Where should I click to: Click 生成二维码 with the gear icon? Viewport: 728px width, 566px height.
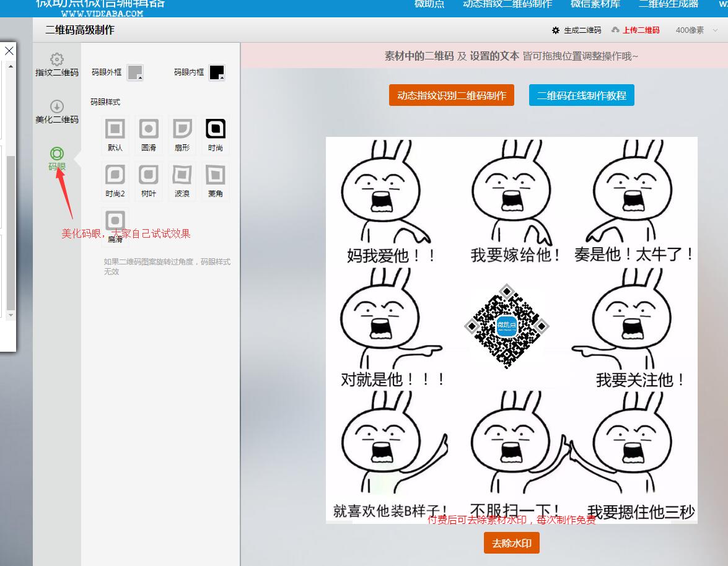click(x=576, y=30)
